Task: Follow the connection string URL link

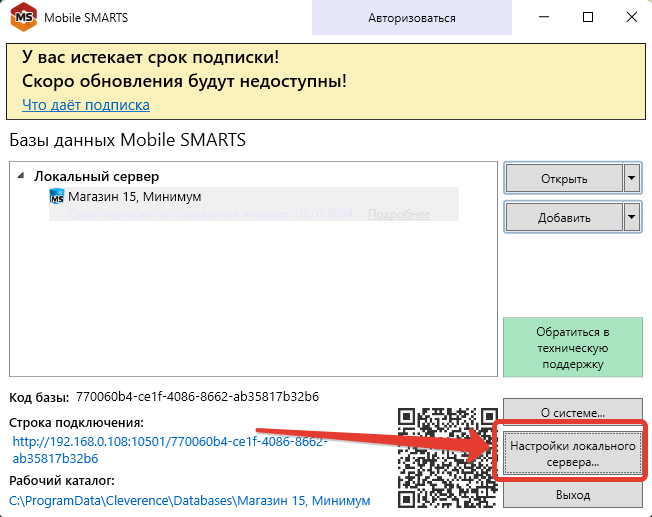Action: (x=170, y=449)
